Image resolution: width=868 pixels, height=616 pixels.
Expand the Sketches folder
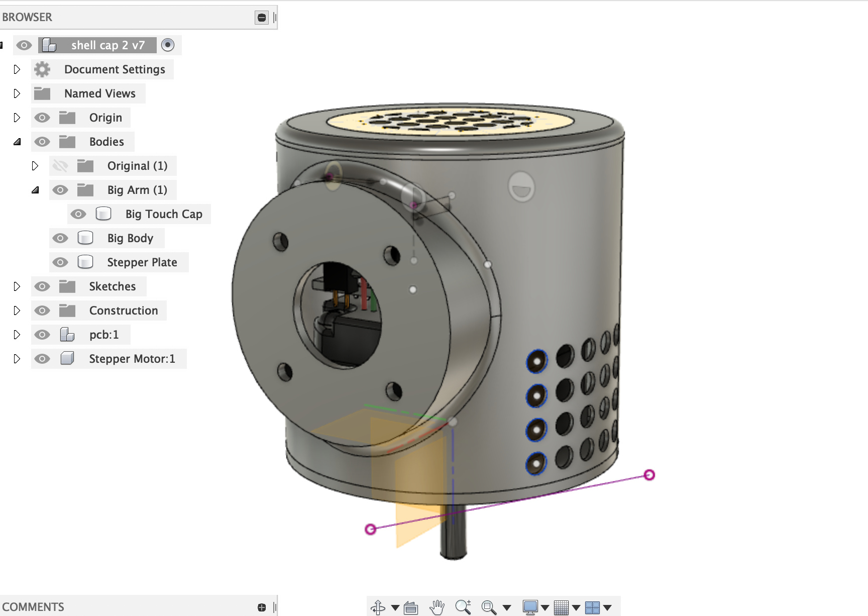(x=17, y=286)
